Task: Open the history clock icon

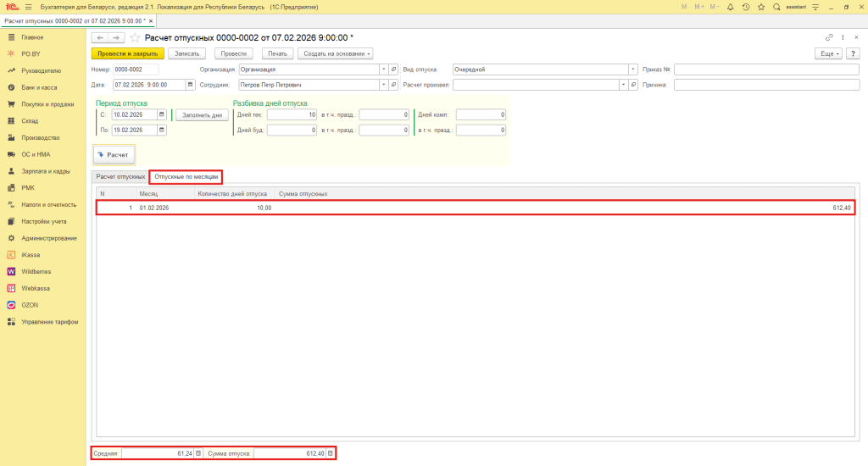Action: coord(745,7)
